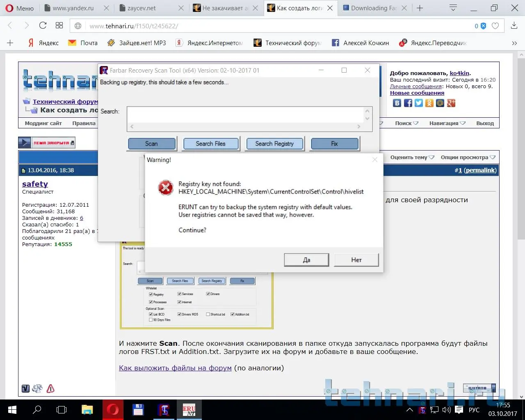Share via the Mail.ru @ icon
The height and width of the screenshot is (420, 525).
coord(440,103)
